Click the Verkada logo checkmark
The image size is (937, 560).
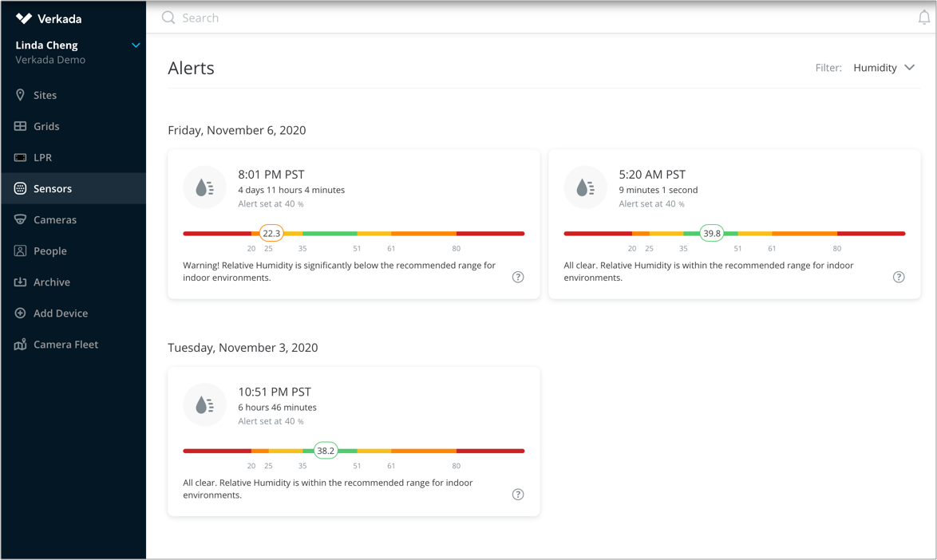point(25,18)
